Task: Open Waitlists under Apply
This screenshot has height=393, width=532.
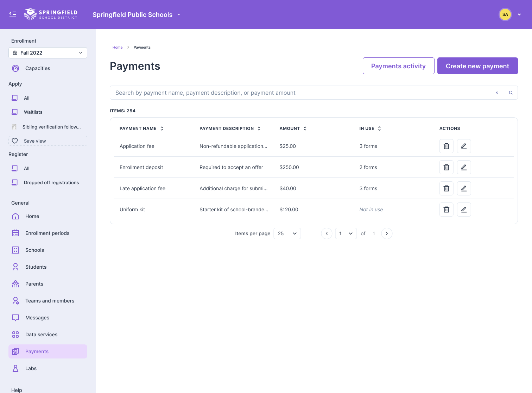Action: pyautogui.click(x=48, y=112)
